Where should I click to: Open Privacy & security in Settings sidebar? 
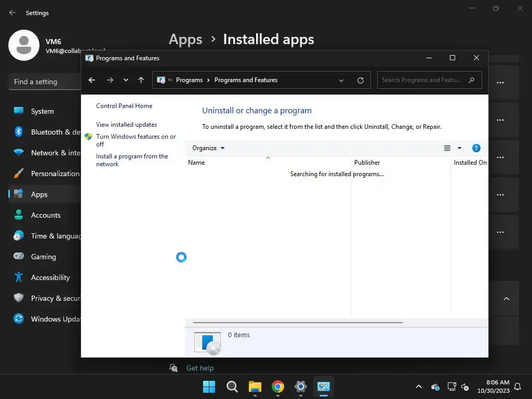point(45,298)
